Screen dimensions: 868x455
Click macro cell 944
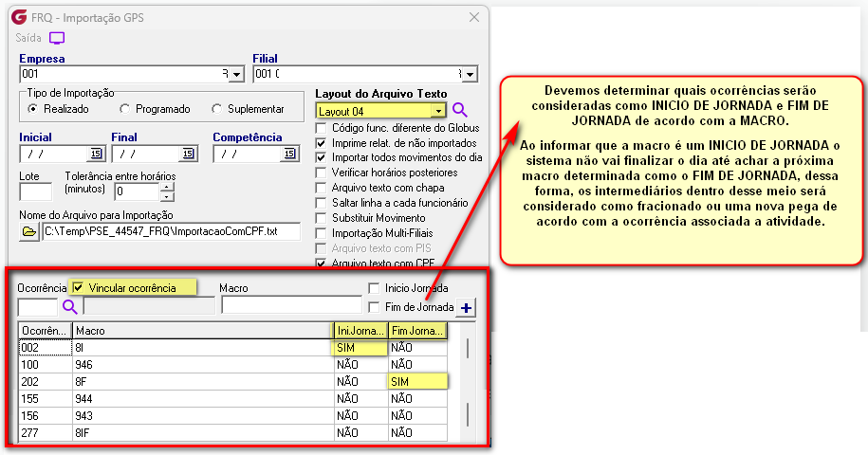point(203,399)
